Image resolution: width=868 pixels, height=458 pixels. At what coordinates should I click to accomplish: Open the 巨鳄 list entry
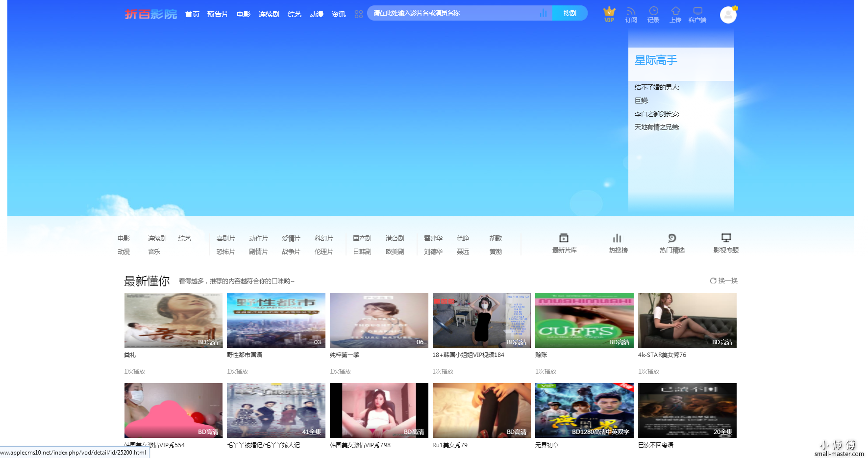[x=642, y=101]
